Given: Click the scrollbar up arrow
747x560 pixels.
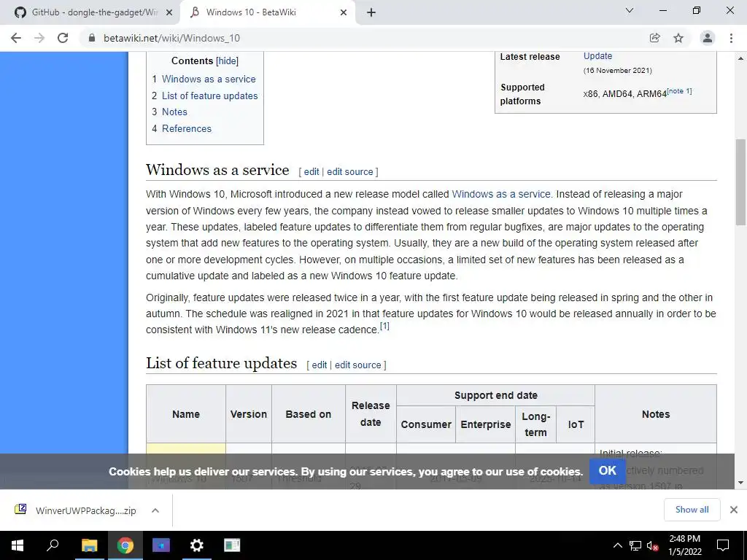Looking at the screenshot, I should [740, 58].
